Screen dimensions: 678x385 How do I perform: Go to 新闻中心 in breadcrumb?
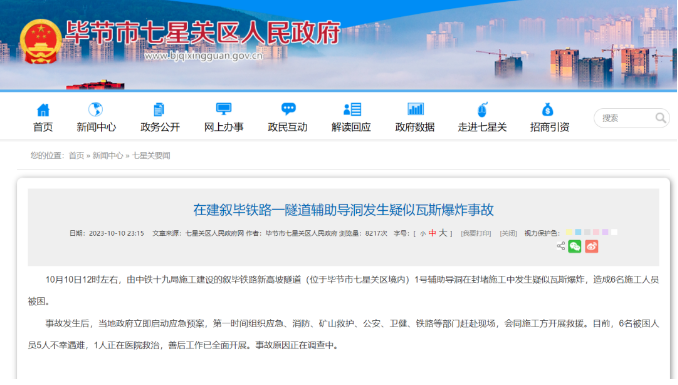pyautogui.click(x=108, y=156)
